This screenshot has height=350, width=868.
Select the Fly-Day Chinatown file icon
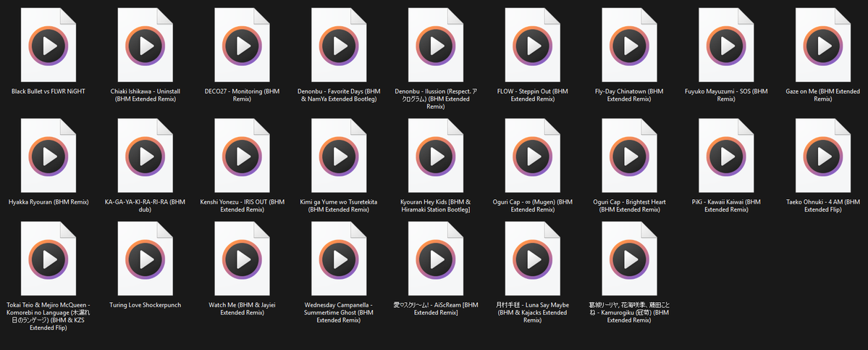click(629, 45)
